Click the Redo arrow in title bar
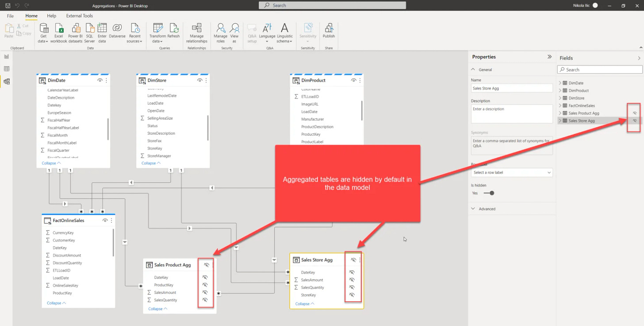The width and height of the screenshot is (644, 326). click(x=27, y=5)
